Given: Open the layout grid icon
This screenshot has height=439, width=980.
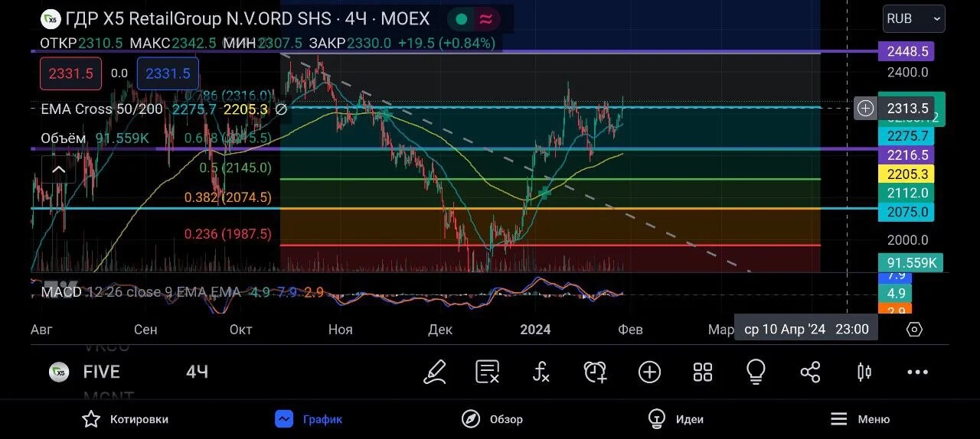Looking at the screenshot, I should (x=703, y=372).
